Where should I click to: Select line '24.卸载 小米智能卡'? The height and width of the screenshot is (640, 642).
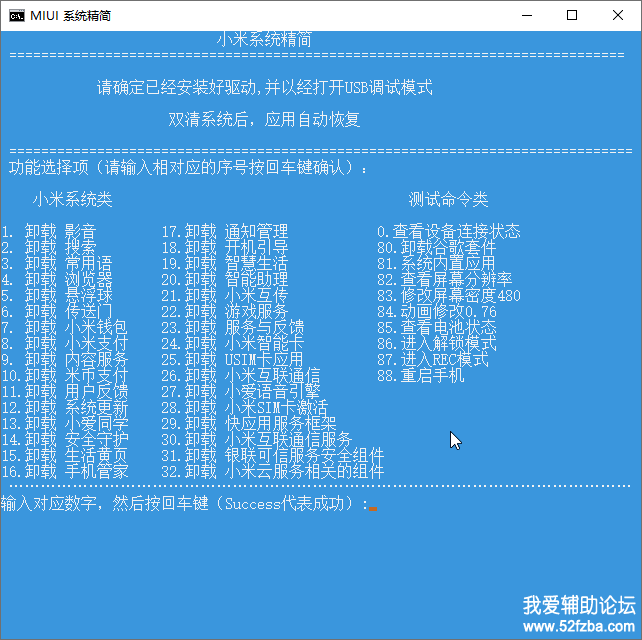coord(233,344)
